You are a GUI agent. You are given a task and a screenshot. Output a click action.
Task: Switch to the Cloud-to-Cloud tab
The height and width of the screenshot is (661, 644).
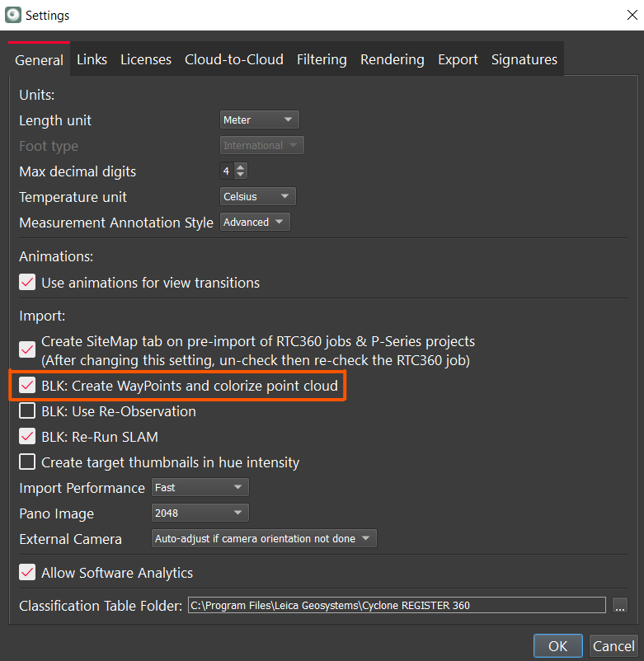pyautogui.click(x=233, y=59)
